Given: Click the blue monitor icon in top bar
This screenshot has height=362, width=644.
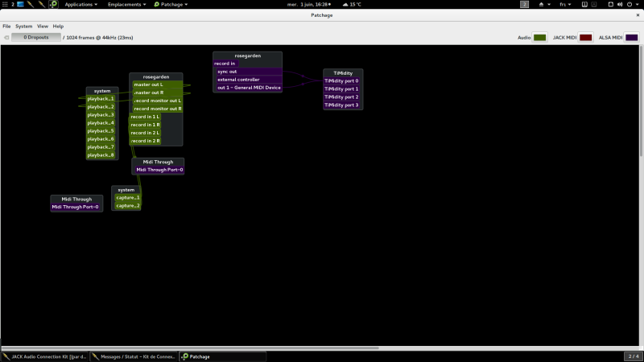Looking at the screenshot, I should tap(20, 4).
